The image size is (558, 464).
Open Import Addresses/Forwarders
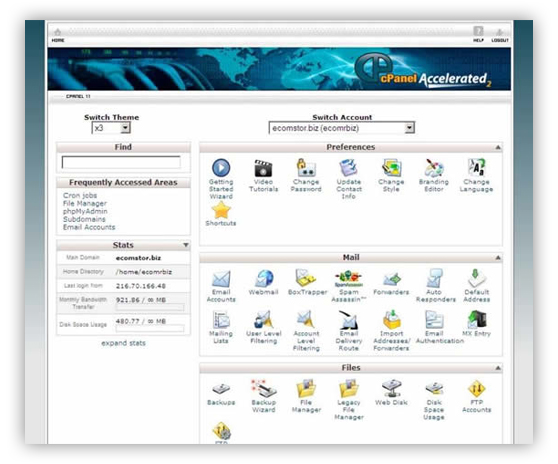391,320
